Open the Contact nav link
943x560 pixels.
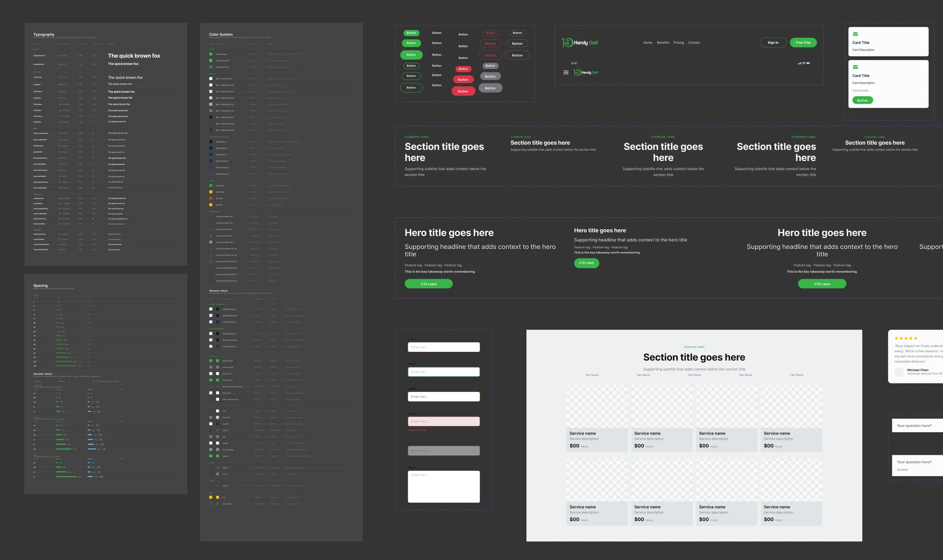tap(694, 43)
